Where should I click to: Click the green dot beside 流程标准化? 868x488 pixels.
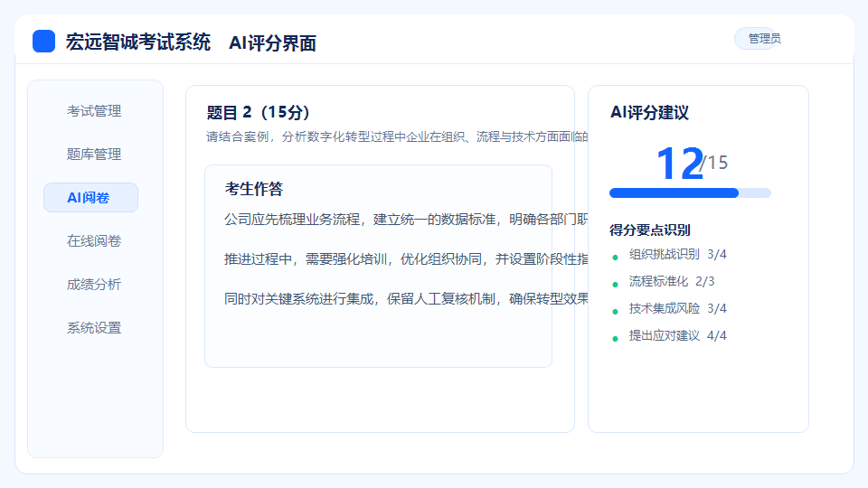coord(615,285)
